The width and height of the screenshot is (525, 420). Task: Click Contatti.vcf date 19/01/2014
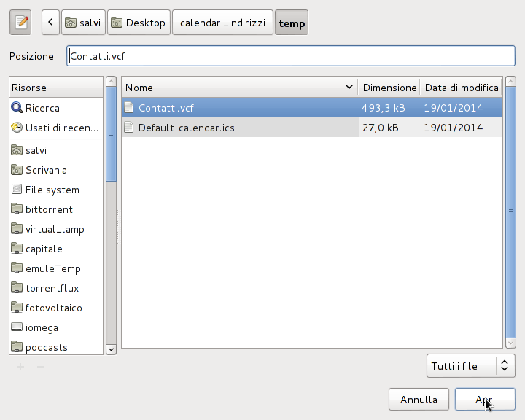pos(454,108)
